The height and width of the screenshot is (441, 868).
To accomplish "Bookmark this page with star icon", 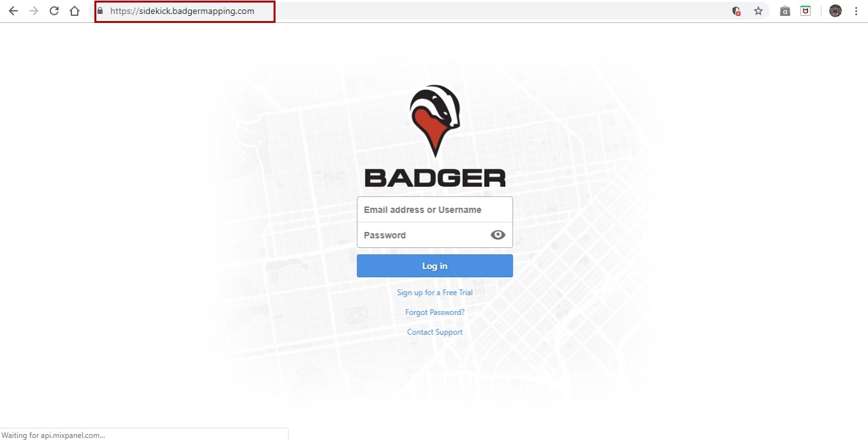I will point(758,11).
